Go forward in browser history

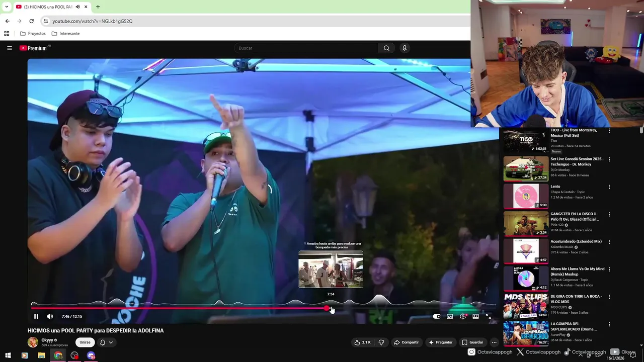(19, 21)
